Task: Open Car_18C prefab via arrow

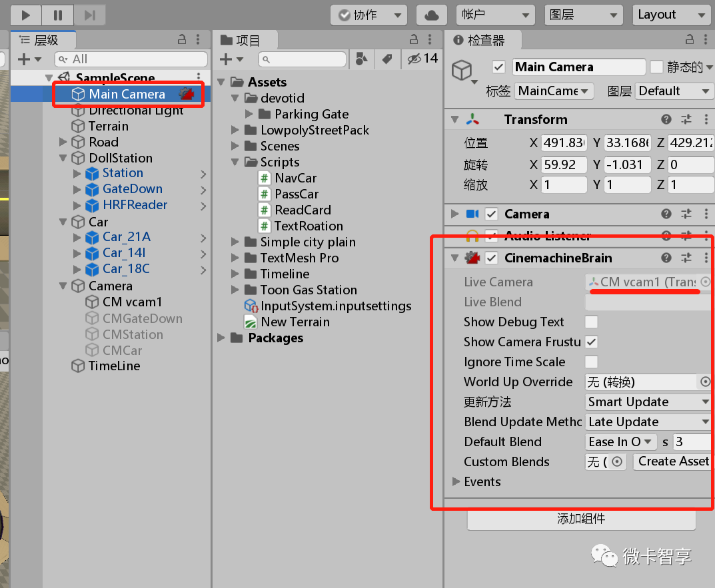Action: [203, 270]
